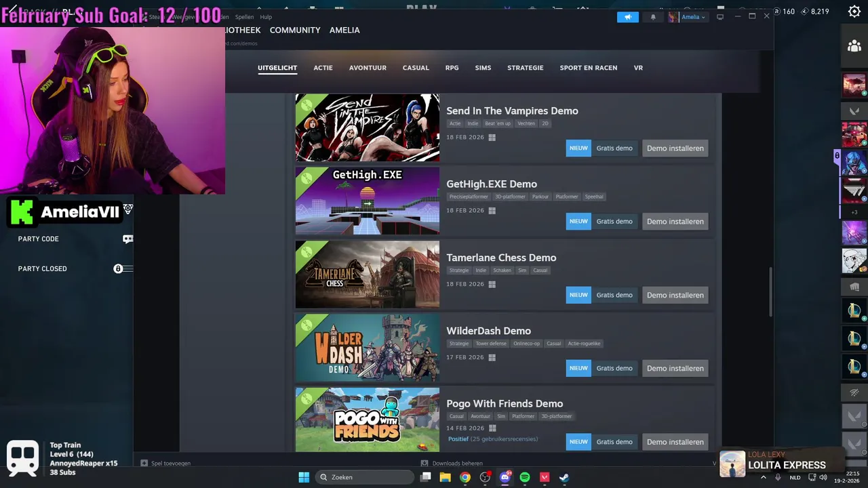Viewport: 868px width, 488px height.
Task: Open the AMELIA profile menu in Steam
Action: [x=344, y=30]
